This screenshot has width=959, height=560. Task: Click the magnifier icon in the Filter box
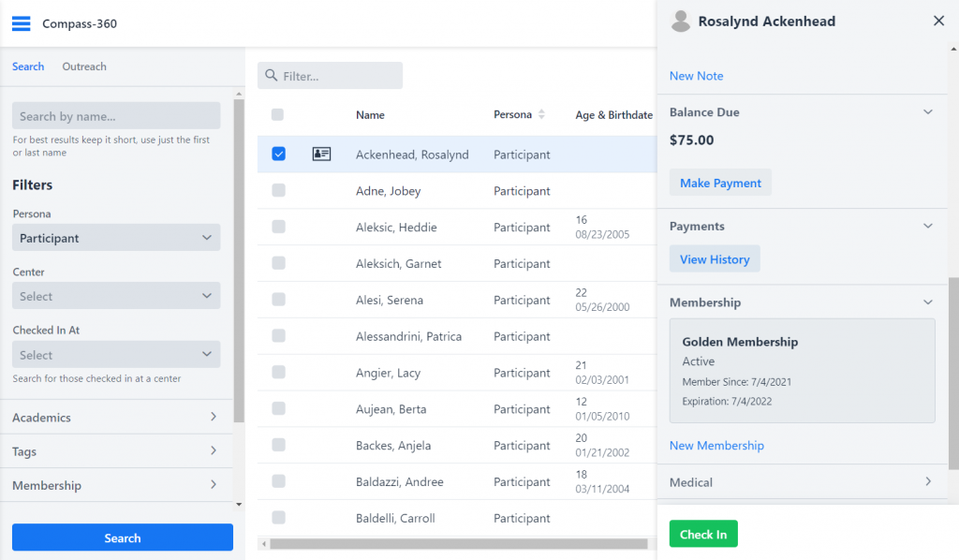click(271, 75)
